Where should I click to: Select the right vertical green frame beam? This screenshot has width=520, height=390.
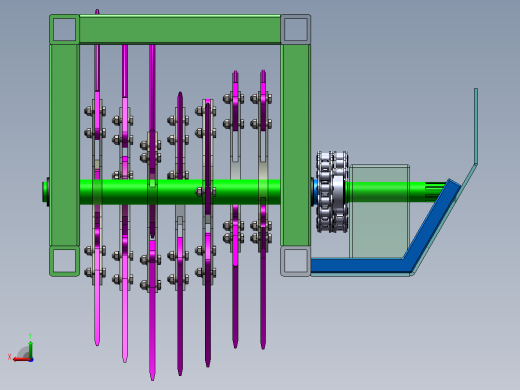[x=296, y=145]
